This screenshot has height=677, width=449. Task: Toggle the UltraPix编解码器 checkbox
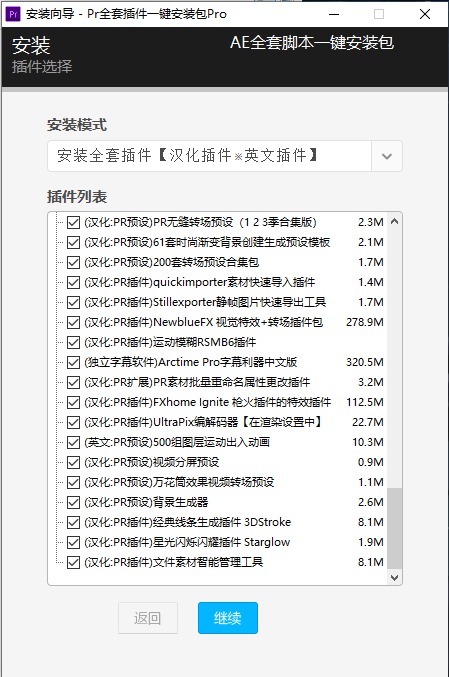pyautogui.click(x=73, y=423)
